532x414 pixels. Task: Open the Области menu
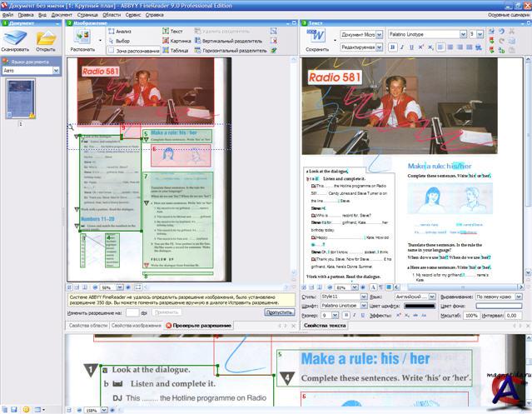point(112,15)
